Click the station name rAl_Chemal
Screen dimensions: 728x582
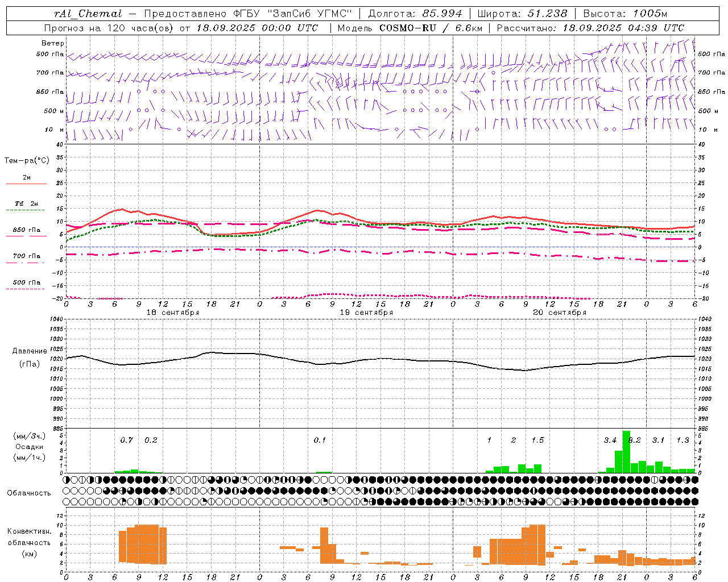coord(88,14)
